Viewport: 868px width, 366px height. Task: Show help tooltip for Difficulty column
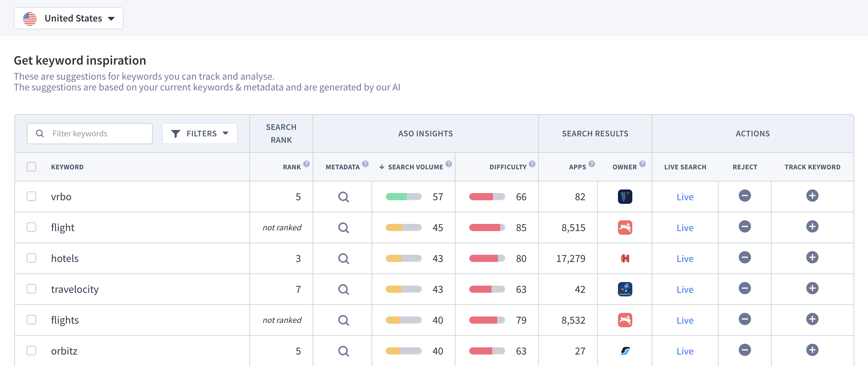pyautogui.click(x=532, y=164)
